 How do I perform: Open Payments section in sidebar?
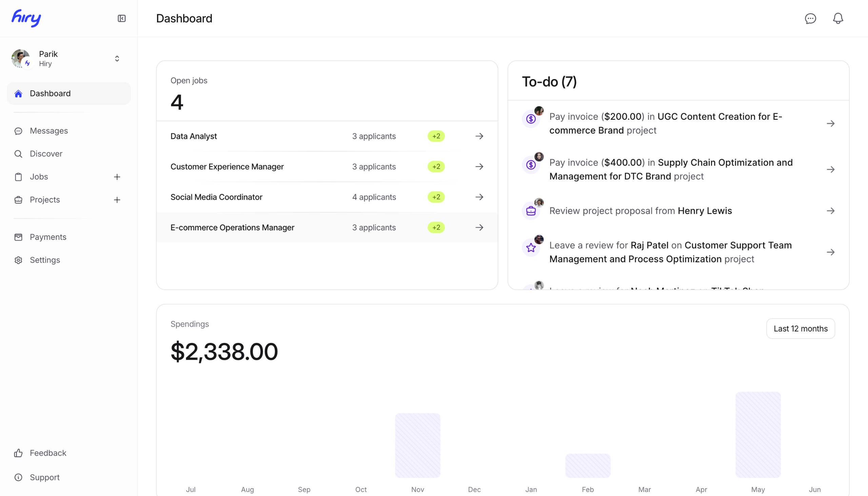tap(48, 237)
